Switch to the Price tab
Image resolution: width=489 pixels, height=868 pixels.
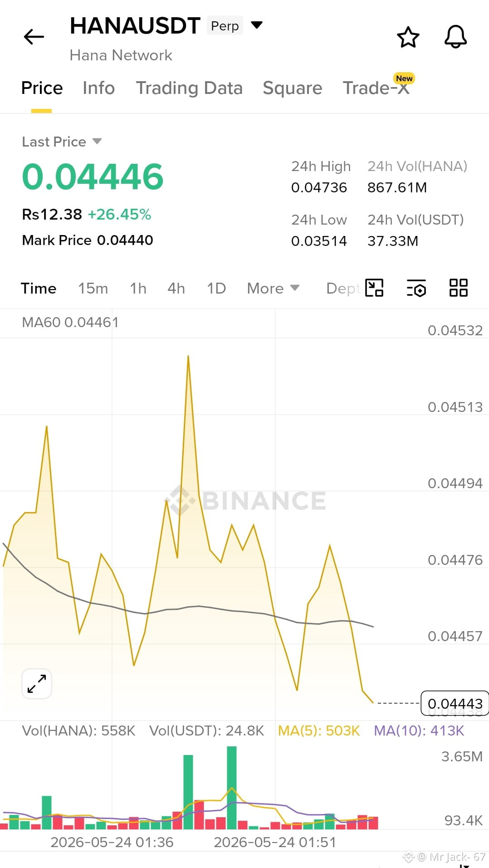click(x=42, y=88)
